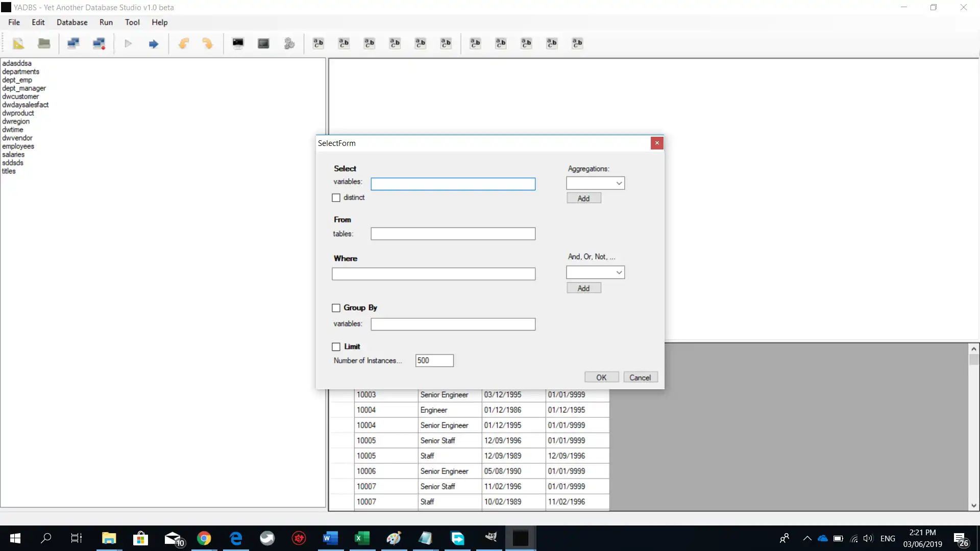The height and width of the screenshot is (551, 980).
Task: Select the dwvendor table in list
Action: pyautogui.click(x=17, y=138)
